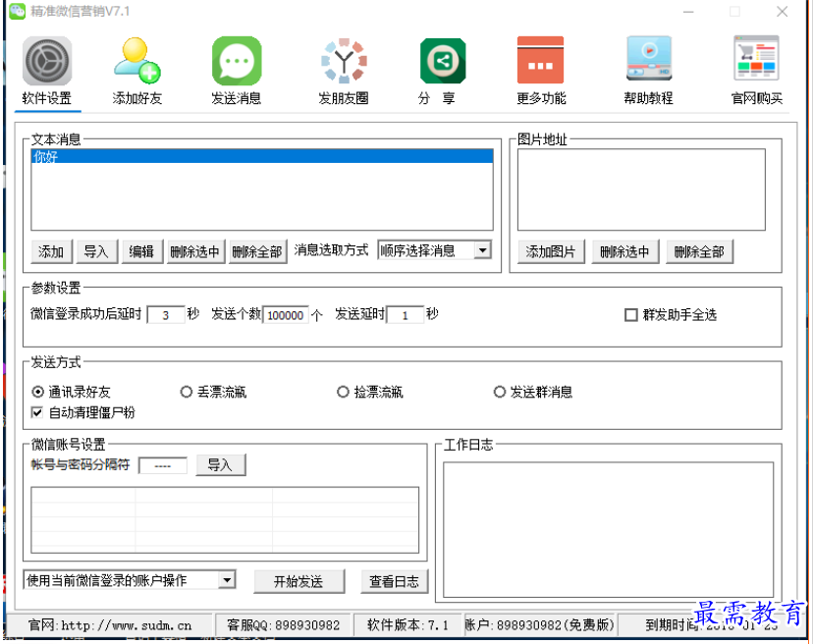Click 导入 button in account settings
Screen dimensions: 813x644
pyautogui.click(x=220, y=464)
